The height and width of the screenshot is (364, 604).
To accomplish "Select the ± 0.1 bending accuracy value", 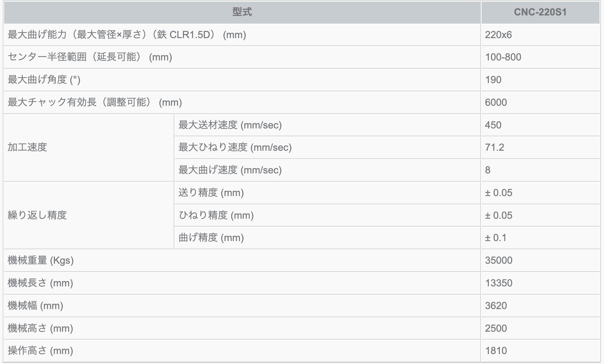I will coord(495,238).
